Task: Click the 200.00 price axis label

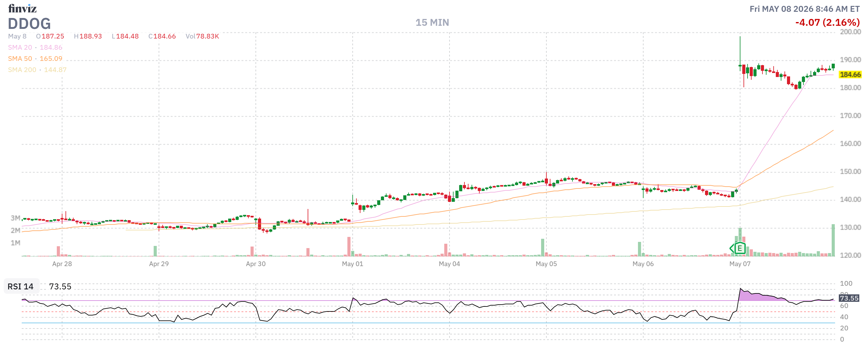Action: point(850,32)
